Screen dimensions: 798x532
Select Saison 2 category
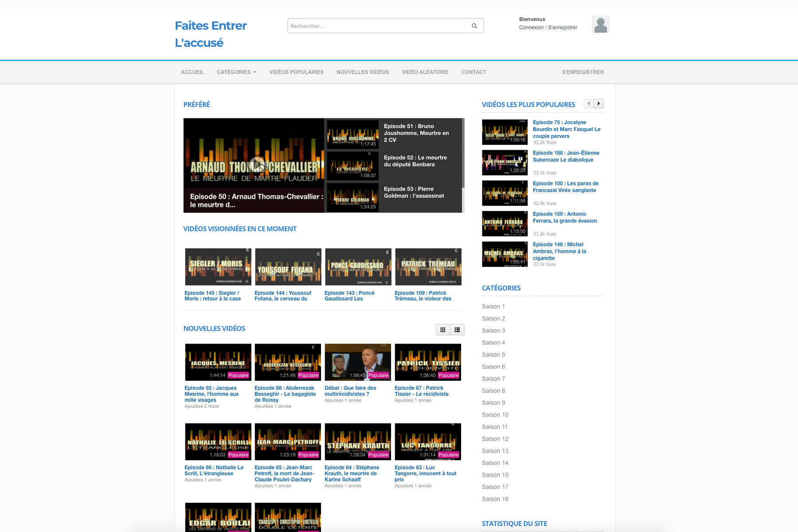pyautogui.click(x=493, y=318)
